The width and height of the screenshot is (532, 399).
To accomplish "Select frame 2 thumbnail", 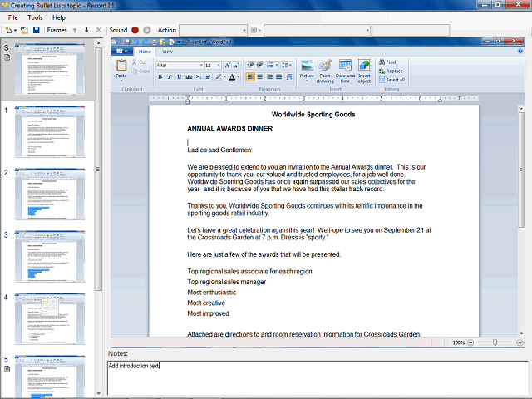I will click(50, 194).
